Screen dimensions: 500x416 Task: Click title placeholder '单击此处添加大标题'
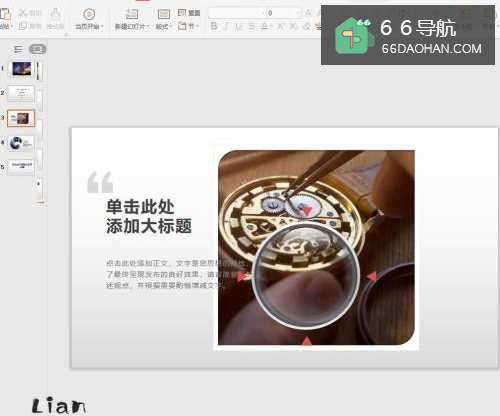point(149,216)
